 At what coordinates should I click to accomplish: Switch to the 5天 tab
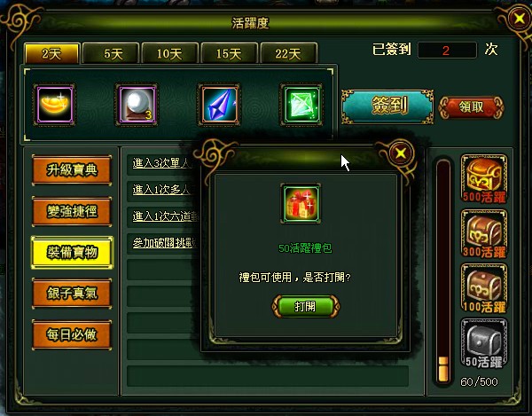[x=111, y=53]
